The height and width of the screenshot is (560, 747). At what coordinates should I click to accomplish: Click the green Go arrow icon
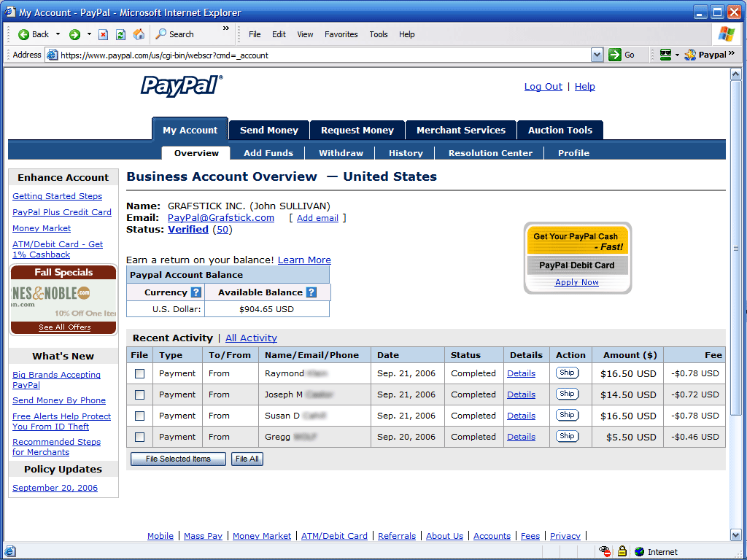(615, 55)
